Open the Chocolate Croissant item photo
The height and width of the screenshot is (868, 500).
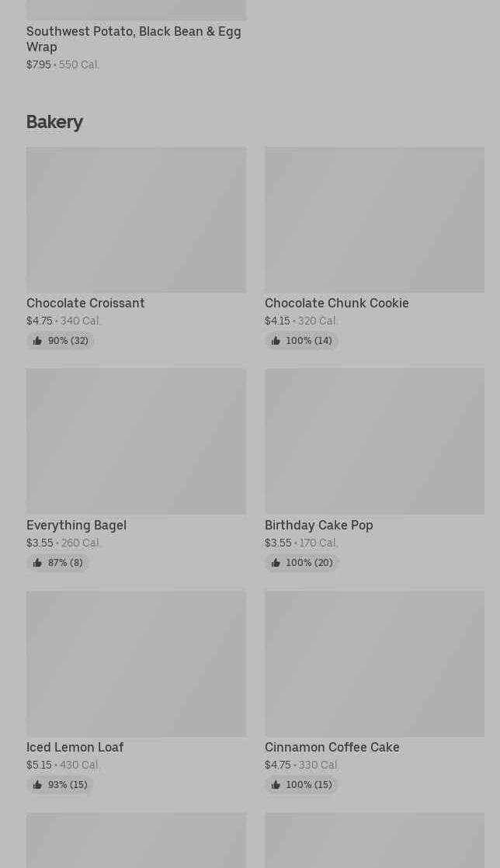pos(136,220)
